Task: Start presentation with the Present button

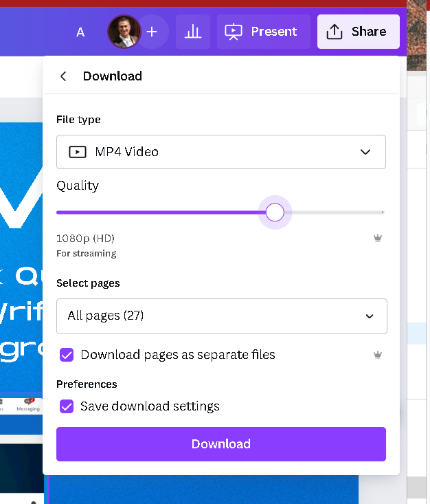Action: (x=264, y=32)
